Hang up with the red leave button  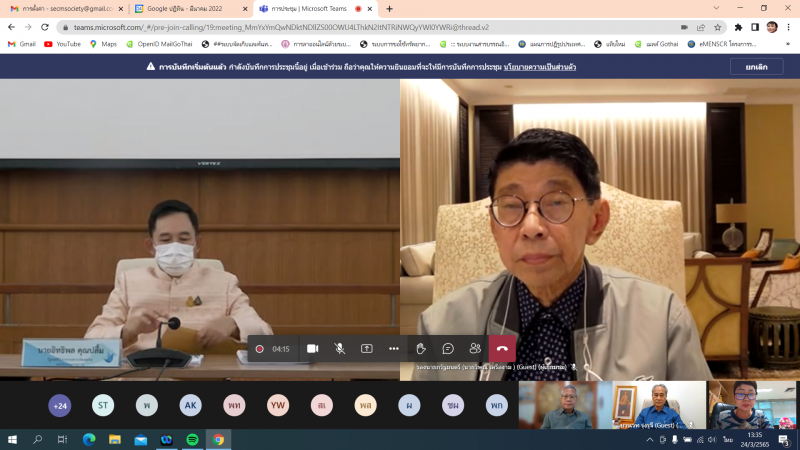pos(502,348)
